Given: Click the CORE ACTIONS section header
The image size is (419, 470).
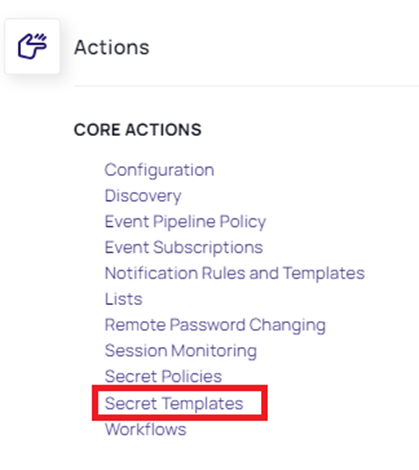Looking at the screenshot, I should 138,130.
